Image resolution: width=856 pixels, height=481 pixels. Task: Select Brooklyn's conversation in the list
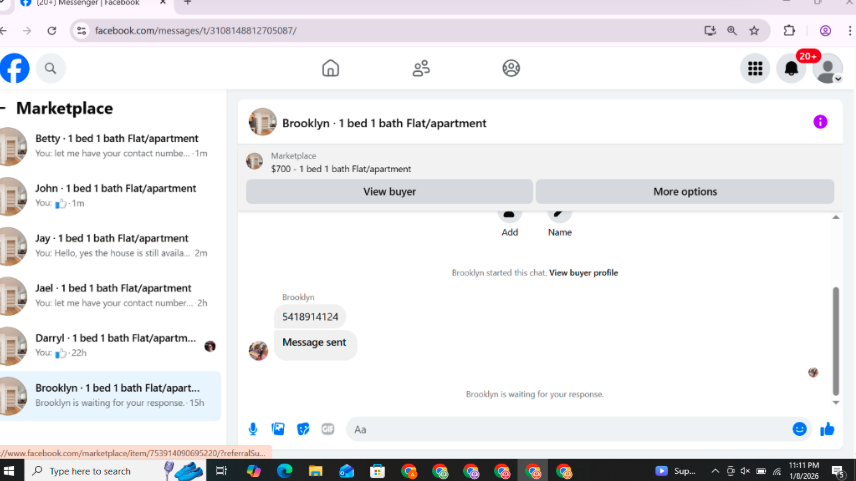(x=109, y=395)
